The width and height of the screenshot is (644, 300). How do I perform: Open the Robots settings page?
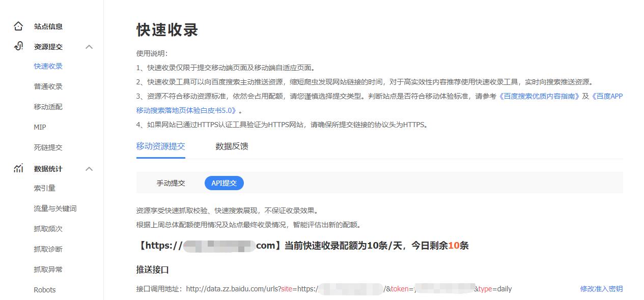point(45,290)
